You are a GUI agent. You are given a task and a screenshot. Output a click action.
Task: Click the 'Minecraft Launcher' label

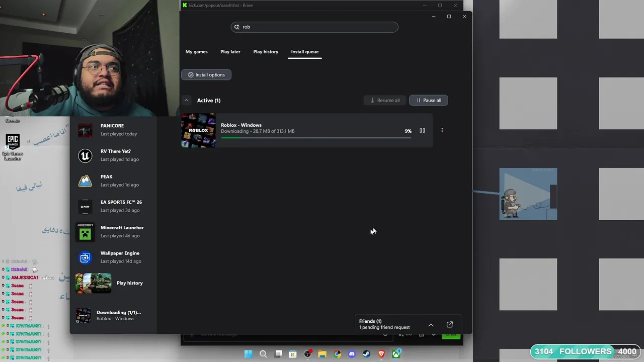[x=122, y=228]
